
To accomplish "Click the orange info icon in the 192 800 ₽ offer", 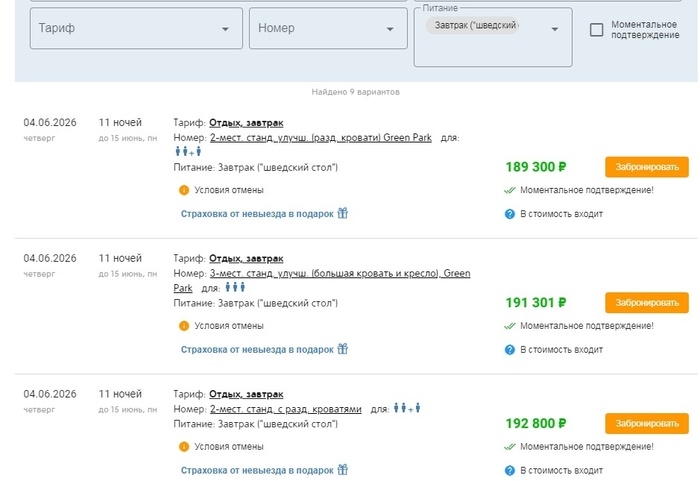I will 184,447.
